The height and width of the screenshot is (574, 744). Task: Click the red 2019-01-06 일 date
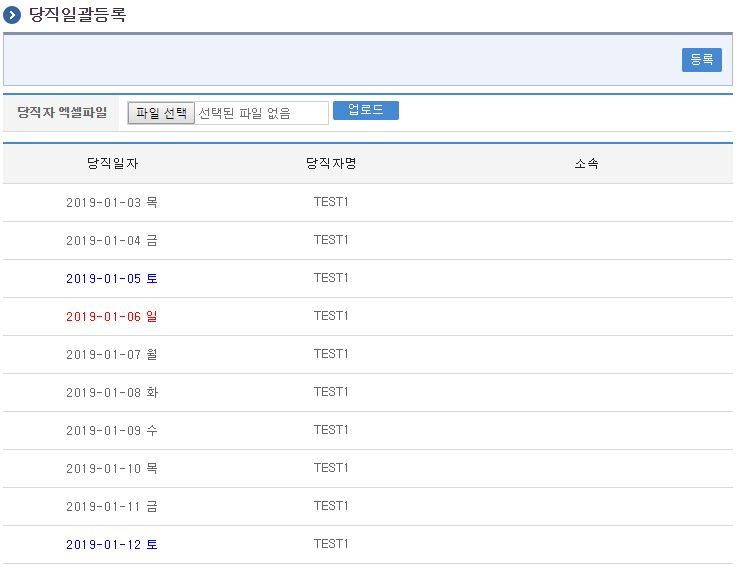(x=112, y=316)
